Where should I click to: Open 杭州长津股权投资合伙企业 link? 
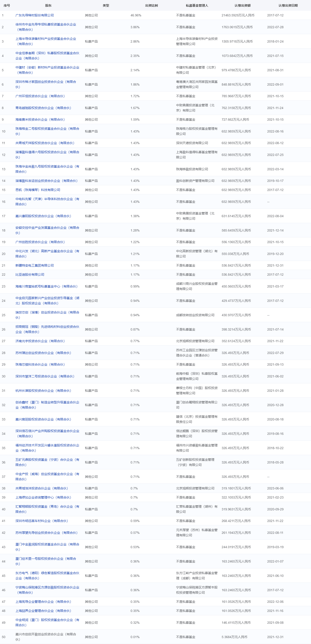tap(43, 391)
